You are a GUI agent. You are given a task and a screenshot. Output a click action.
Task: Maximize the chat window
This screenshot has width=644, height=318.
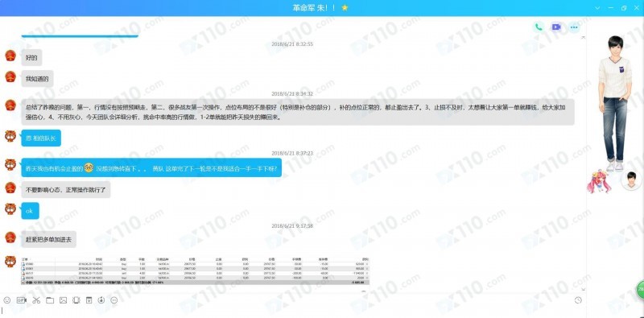(624, 8)
